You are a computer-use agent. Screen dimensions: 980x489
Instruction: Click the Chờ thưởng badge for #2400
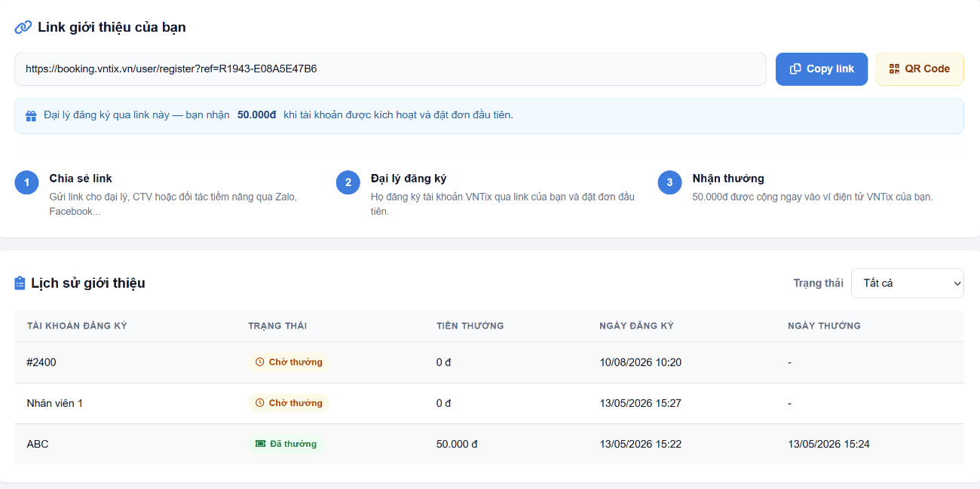(x=289, y=362)
